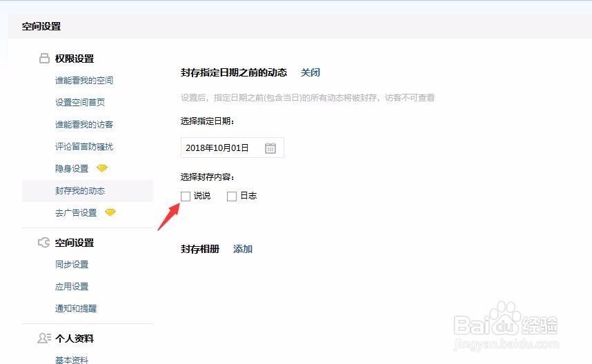Tick the 说说 checkbox
Image resolution: width=592 pixels, height=364 pixels.
[186, 196]
